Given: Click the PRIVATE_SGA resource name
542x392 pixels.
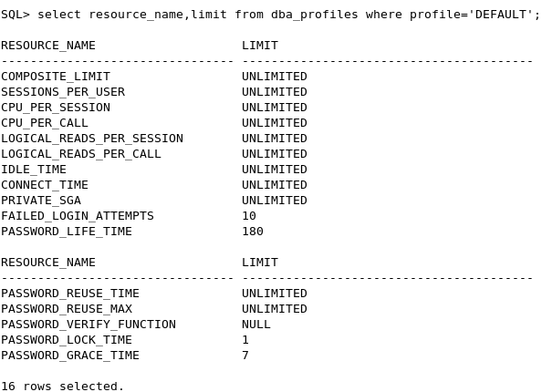Looking at the screenshot, I should [x=41, y=201].
